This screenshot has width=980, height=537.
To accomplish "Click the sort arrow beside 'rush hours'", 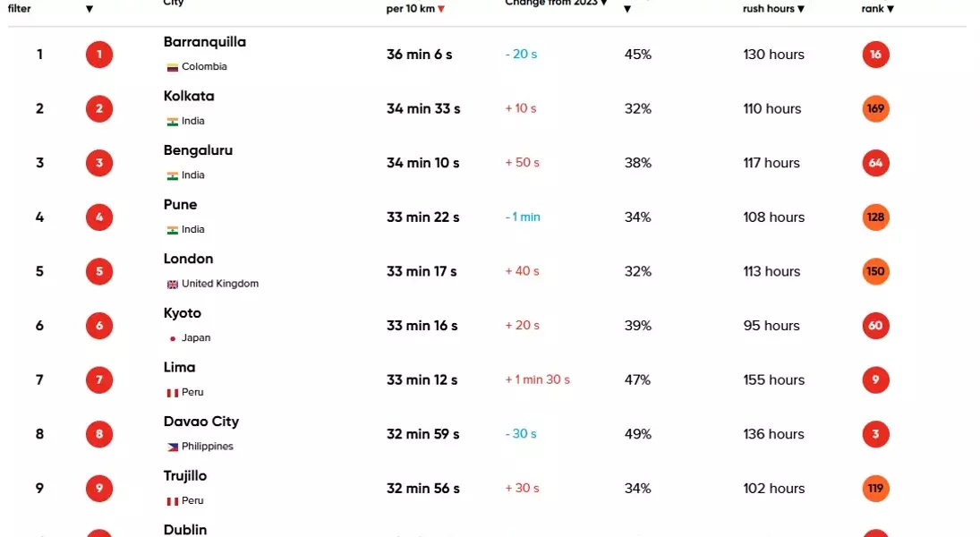I will click(801, 9).
